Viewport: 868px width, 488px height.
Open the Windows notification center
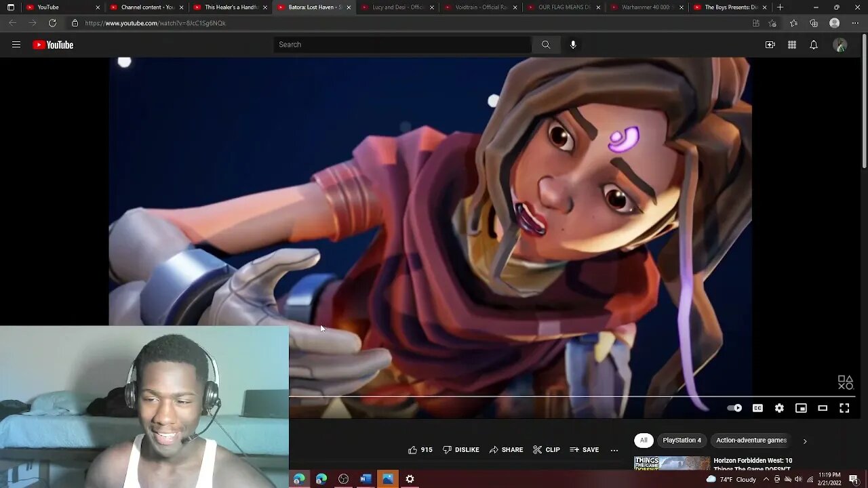coord(854,479)
